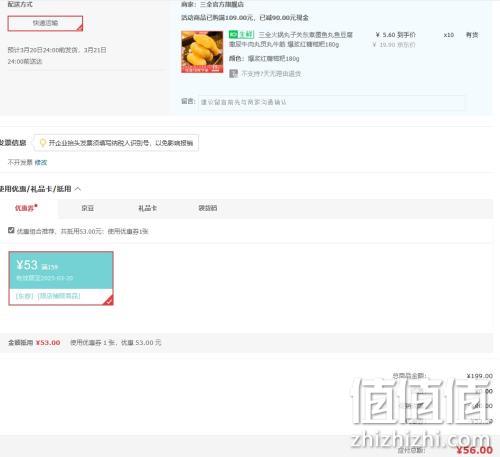Click the 不开发票 invoice status text

click(20, 163)
